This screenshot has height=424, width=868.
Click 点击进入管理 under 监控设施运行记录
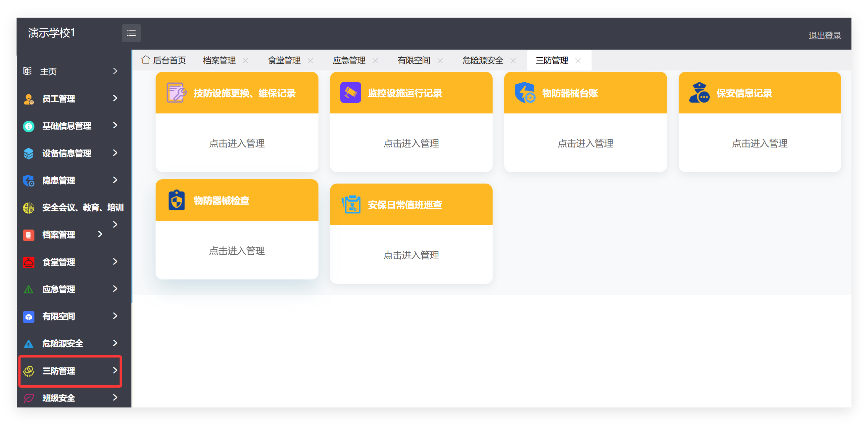click(x=411, y=143)
